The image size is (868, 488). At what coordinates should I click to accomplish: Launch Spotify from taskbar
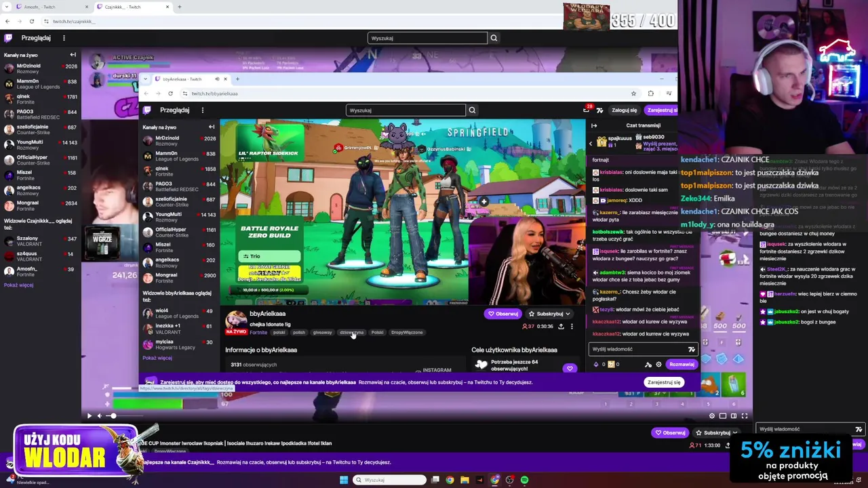pyautogui.click(x=525, y=480)
